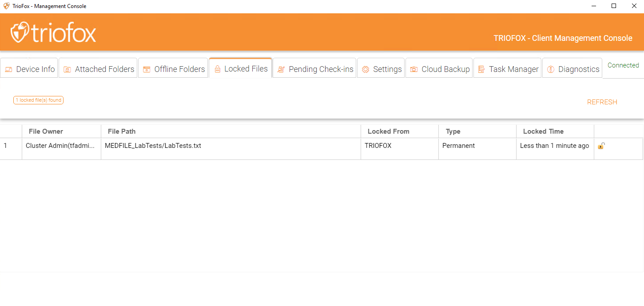Click the 'Less than 1 minute ago' cell
Screen dimensions: 644x306
(x=555, y=148)
